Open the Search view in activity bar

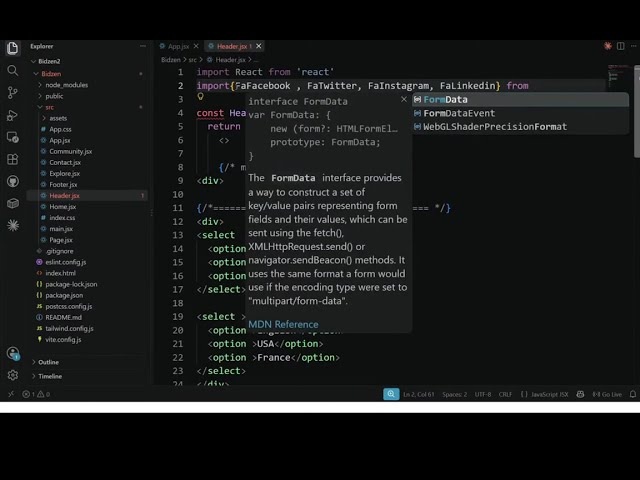click(13, 71)
